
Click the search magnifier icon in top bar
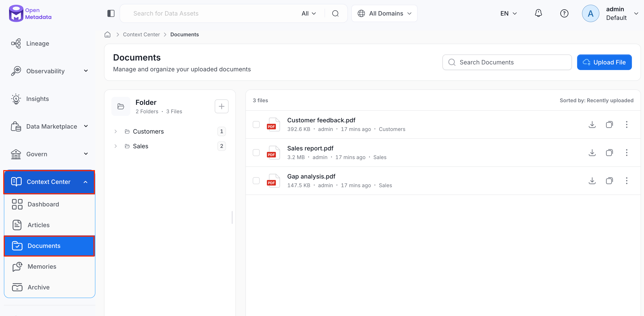335,14
